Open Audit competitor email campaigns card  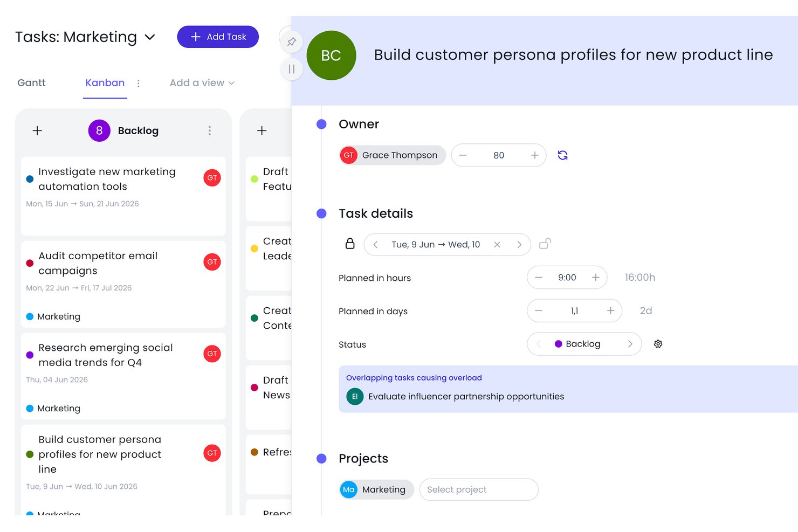pos(123,285)
